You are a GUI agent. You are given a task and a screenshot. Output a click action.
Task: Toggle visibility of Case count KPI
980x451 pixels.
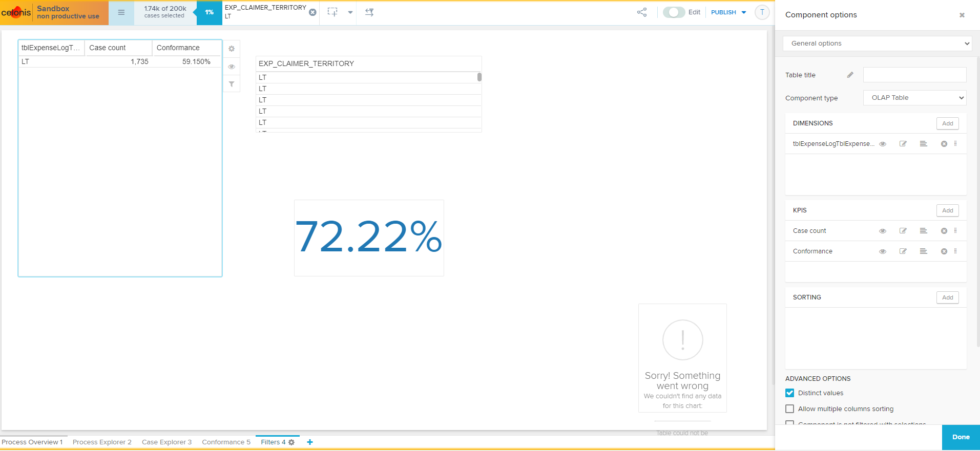(x=883, y=231)
